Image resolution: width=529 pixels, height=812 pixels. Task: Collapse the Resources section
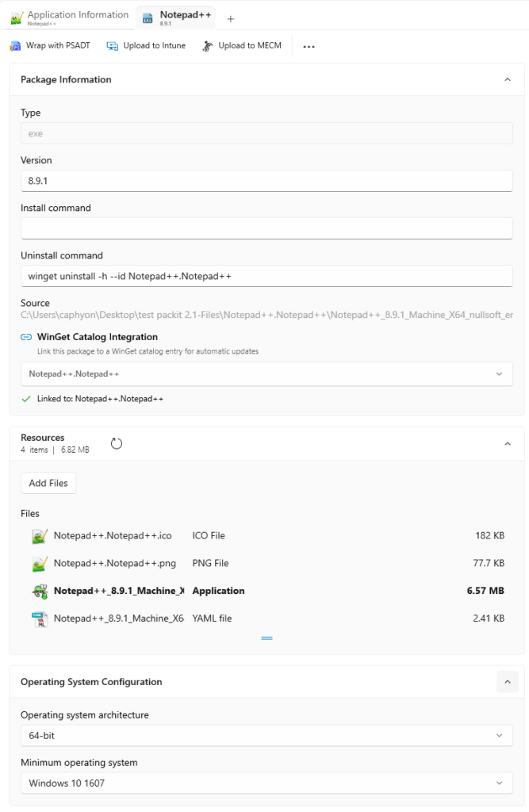click(x=508, y=443)
